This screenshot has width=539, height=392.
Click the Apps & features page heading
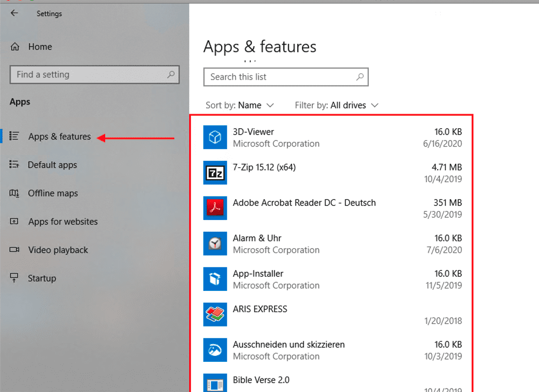[x=259, y=47]
